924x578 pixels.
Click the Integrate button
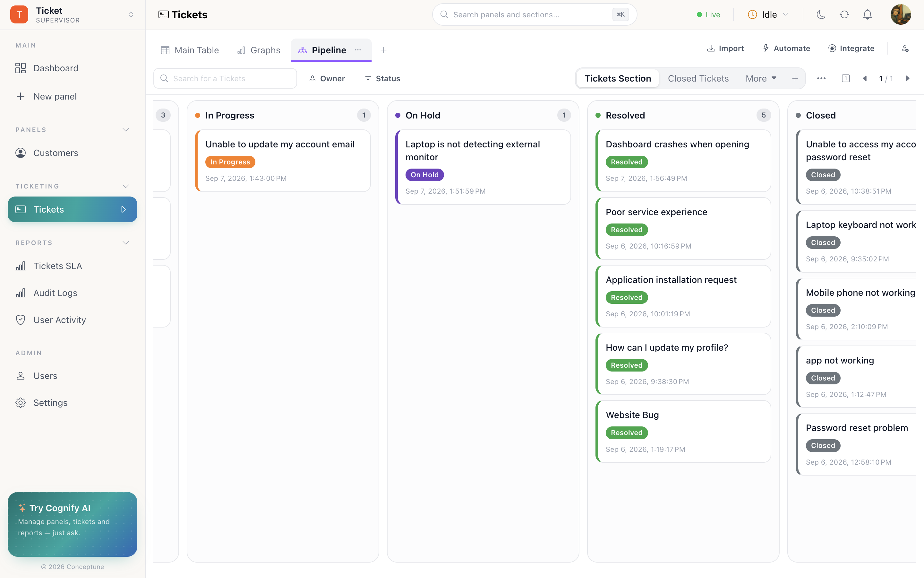click(x=851, y=48)
